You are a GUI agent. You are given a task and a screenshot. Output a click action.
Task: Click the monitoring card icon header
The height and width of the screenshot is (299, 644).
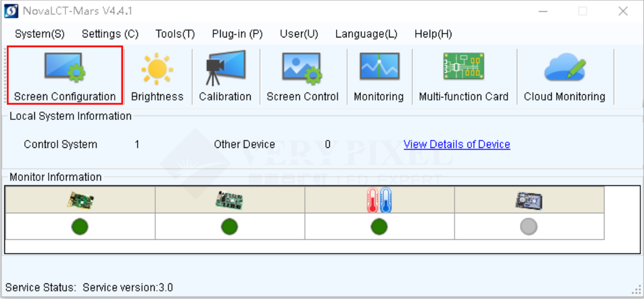529,200
